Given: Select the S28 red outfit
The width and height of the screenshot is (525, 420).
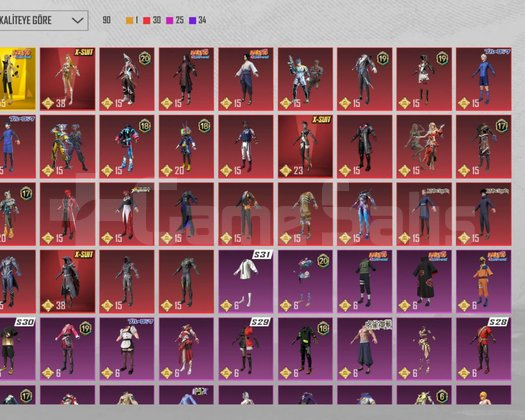Looking at the screenshot, I should coord(484,349).
